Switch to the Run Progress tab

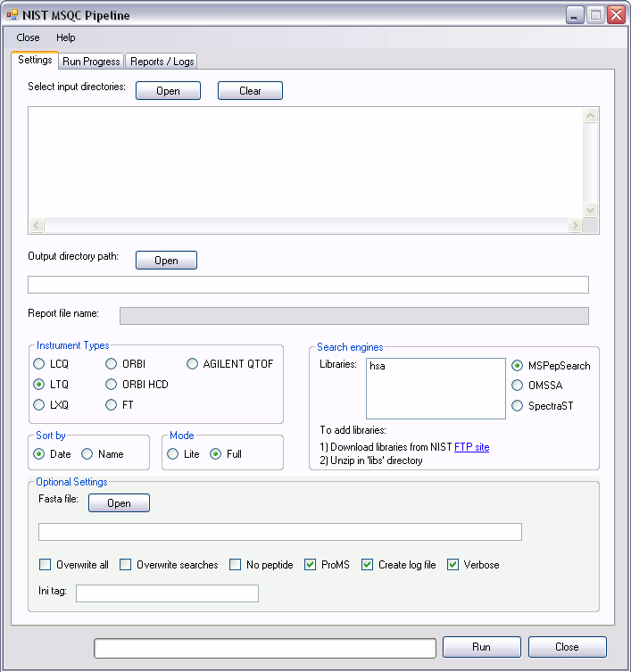91,62
